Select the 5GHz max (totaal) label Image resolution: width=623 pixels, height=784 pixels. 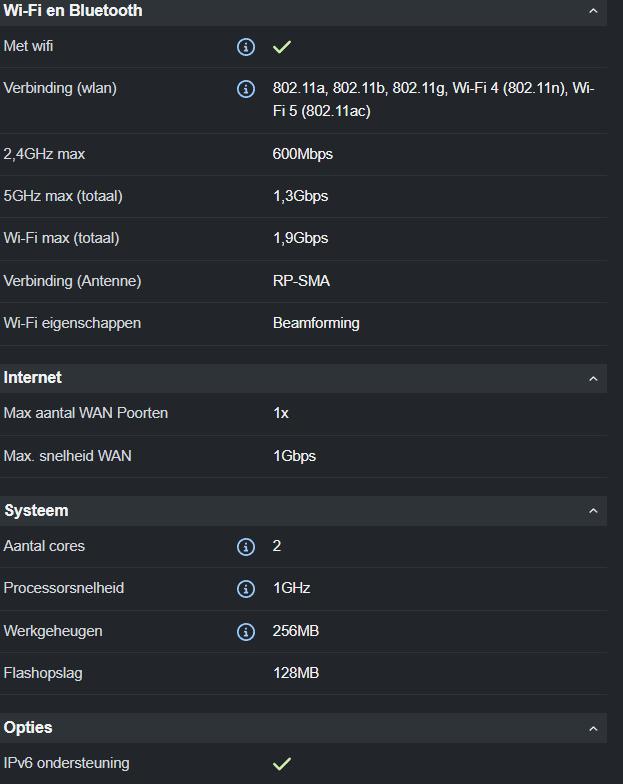63,196
